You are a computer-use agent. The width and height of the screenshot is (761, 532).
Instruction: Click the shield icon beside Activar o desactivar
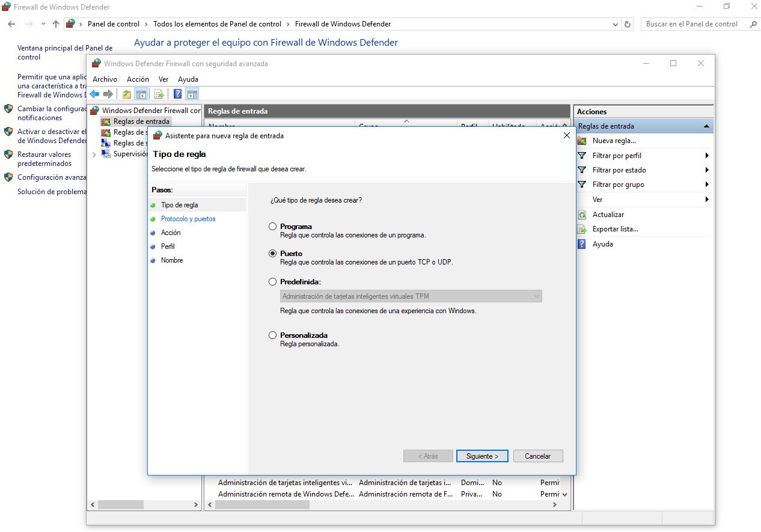pos(8,132)
